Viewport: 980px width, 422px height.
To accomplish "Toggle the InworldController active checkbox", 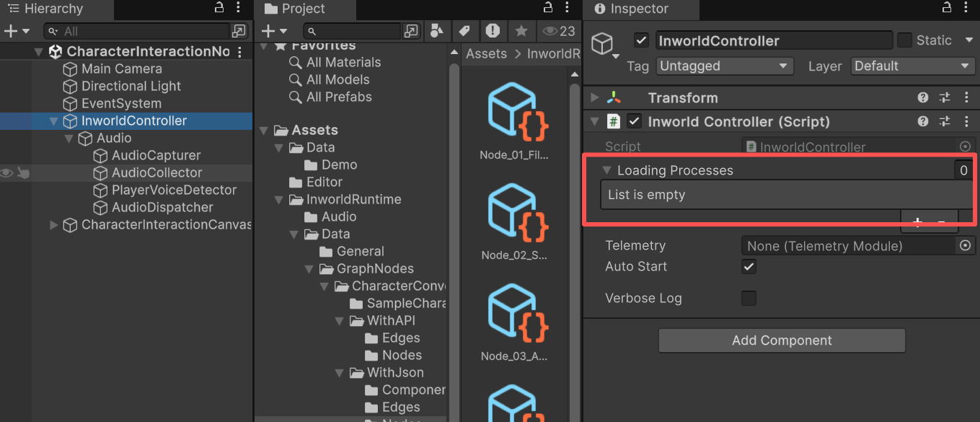I will (x=642, y=40).
